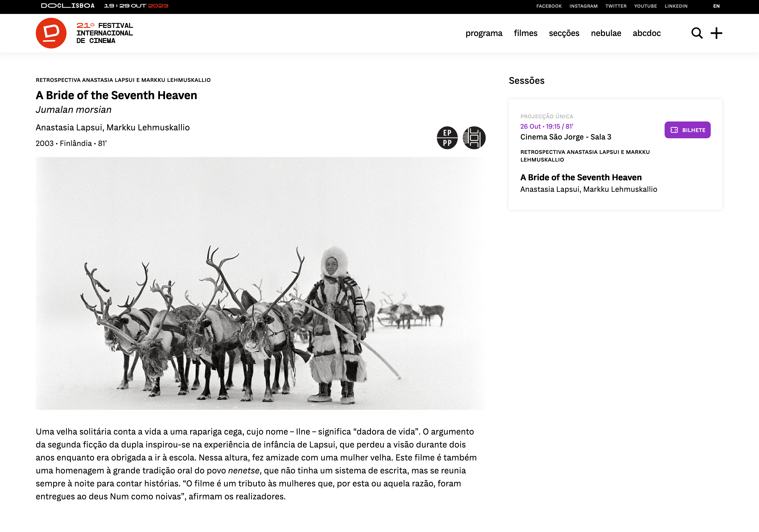
Task: Open the Twitter link
Action: (616, 6)
